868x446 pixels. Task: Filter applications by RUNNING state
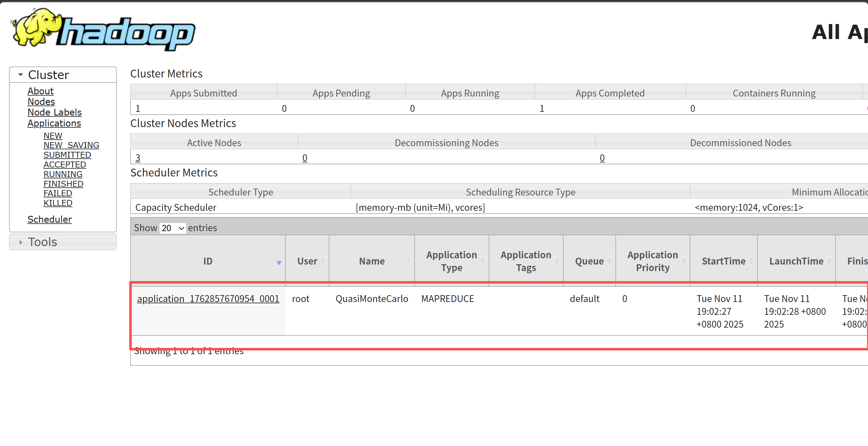tap(63, 174)
